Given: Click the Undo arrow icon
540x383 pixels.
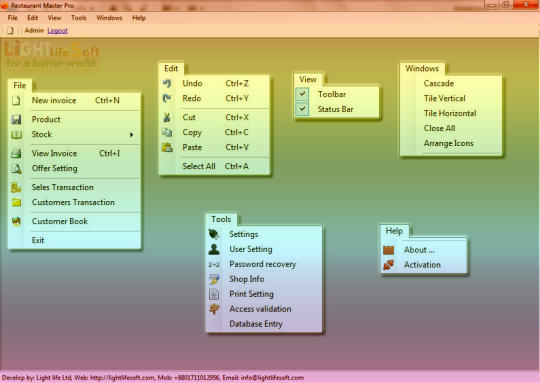Looking at the screenshot, I should click(167, 83).
